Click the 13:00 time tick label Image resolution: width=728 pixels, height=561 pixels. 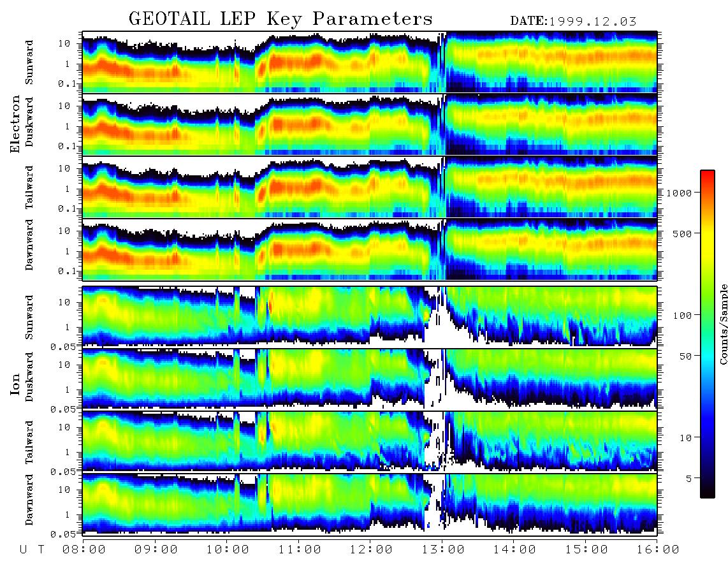point(442,550)
